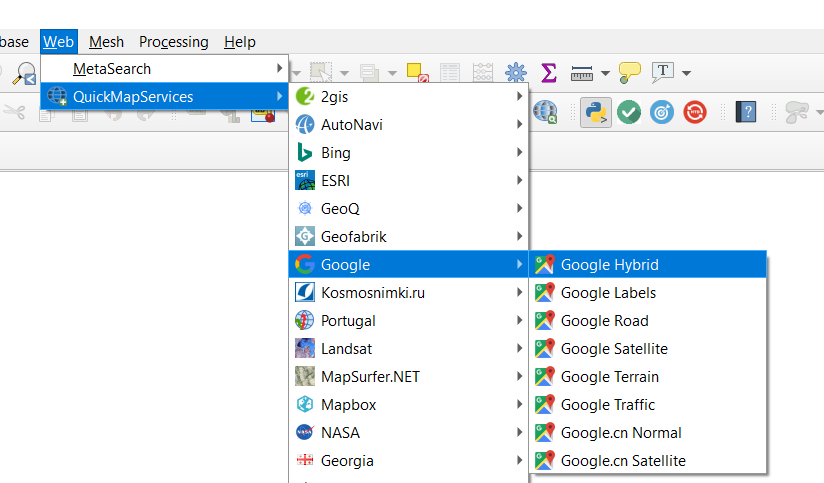Open the GeoQ provider entry
Image resolution: width=824 pixels, height=483 pixels.
[x=409, y=209]
